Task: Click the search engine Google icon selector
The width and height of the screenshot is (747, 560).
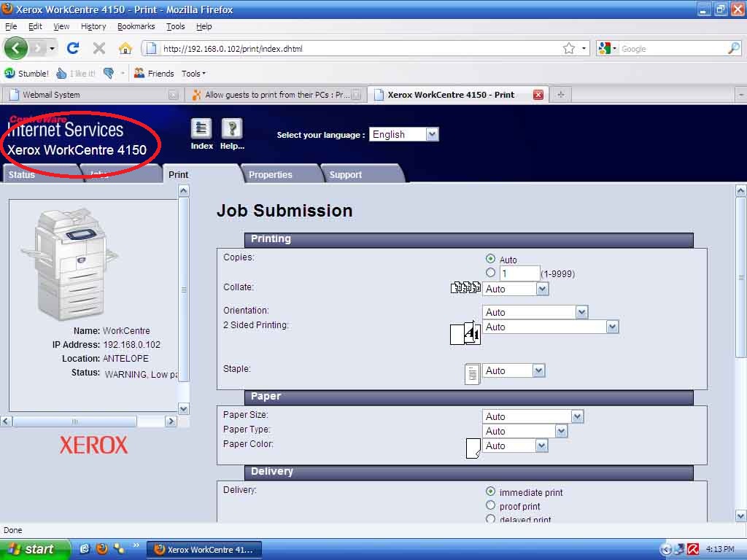Action: coord(608,48)
